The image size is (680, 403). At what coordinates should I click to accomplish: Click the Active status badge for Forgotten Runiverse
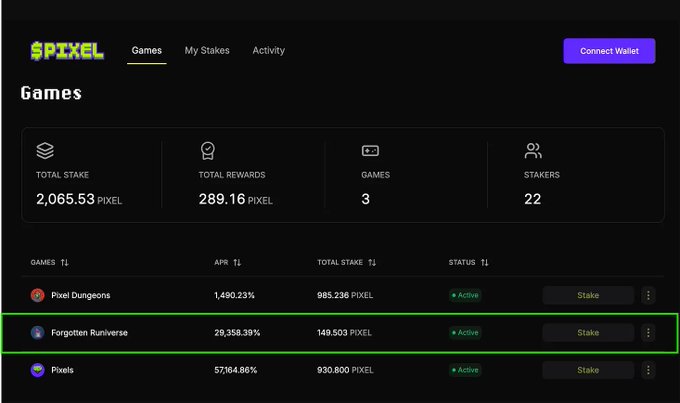[x=465, y=333]
